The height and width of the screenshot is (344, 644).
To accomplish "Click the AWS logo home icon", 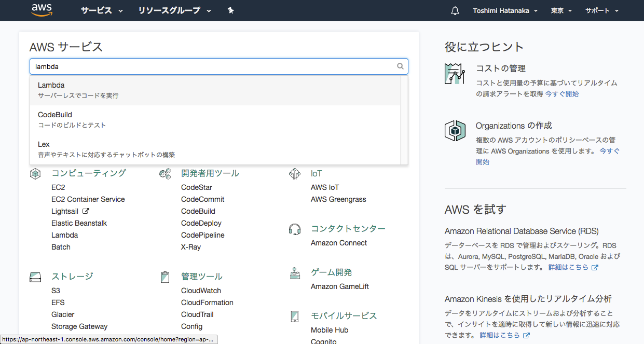I will (42, 10).
